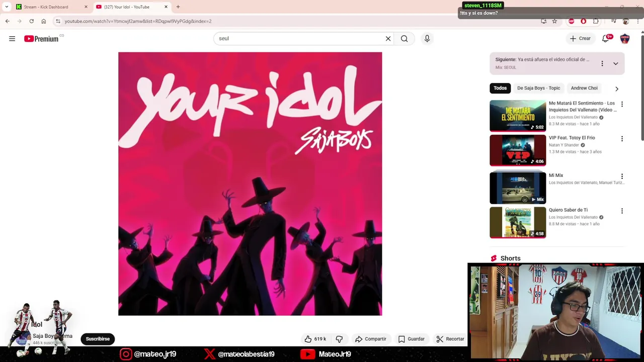Image resolution: width=644 pixels, height=362 pixels.
Task: Click the browser address bar URL
Action: click(x=138, y=21)
